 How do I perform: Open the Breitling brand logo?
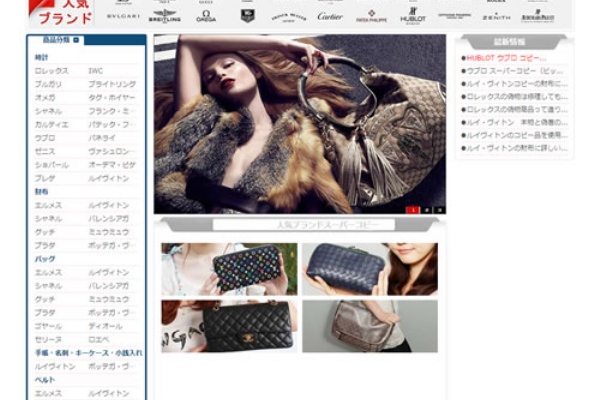165,16
